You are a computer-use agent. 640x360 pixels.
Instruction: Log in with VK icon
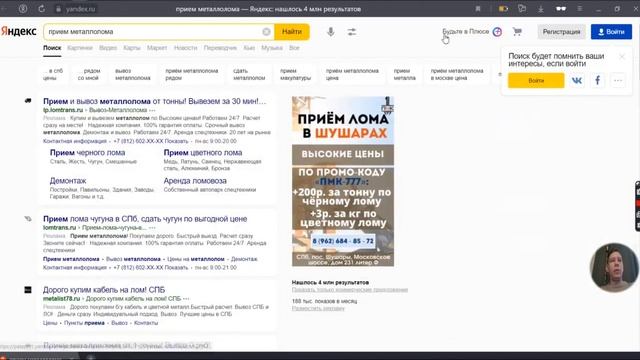tap(577, 80)
